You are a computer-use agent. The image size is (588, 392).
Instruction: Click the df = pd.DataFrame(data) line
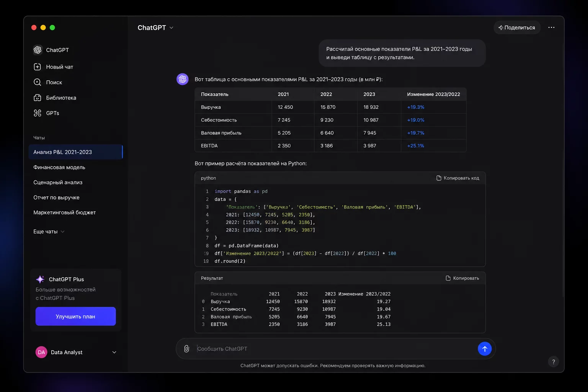[x=247, y=246]
